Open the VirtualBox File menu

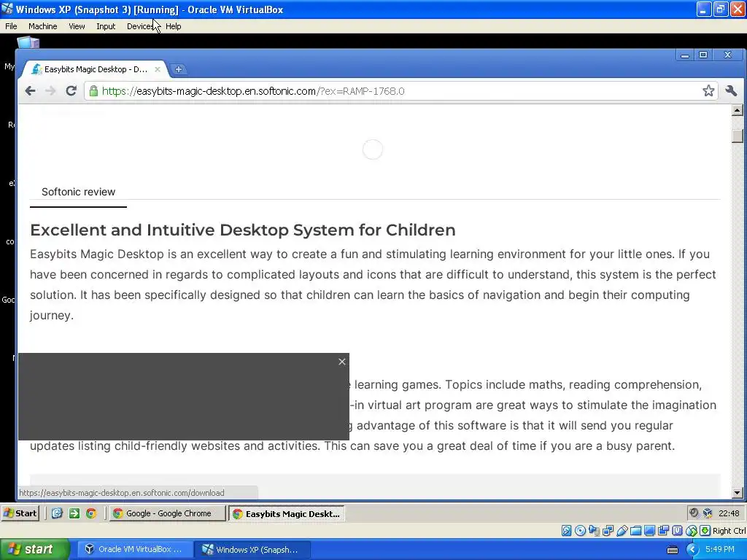click(11, 26)
